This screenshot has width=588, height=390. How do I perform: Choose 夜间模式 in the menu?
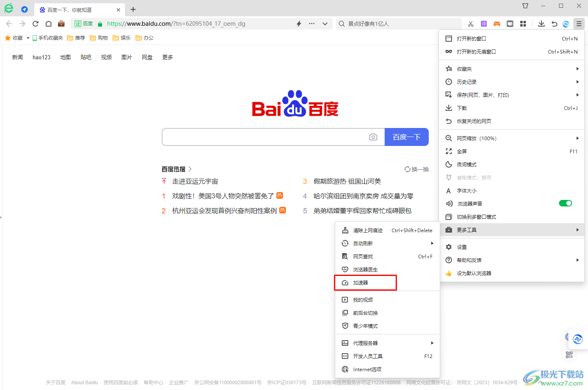point(512,164)
